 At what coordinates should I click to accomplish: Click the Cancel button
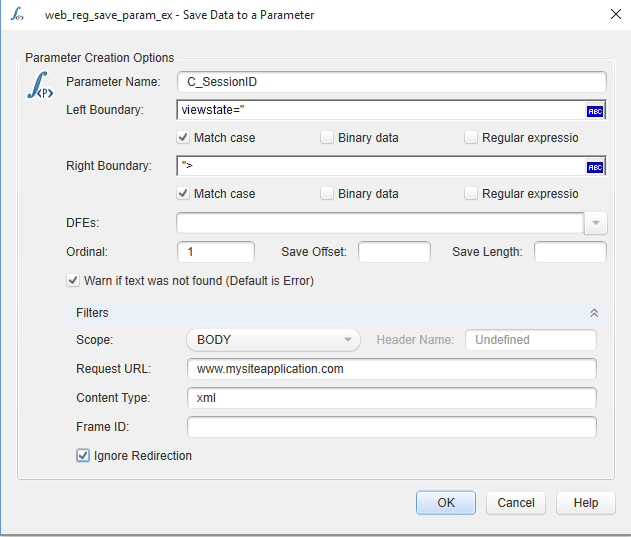[x=516, y=503]
